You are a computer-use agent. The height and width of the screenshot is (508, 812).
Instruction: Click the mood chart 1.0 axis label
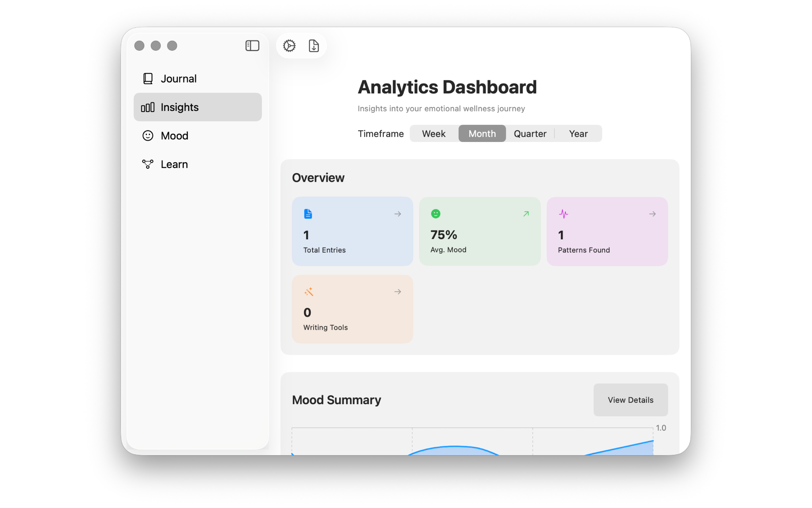(x=661, y=428)
